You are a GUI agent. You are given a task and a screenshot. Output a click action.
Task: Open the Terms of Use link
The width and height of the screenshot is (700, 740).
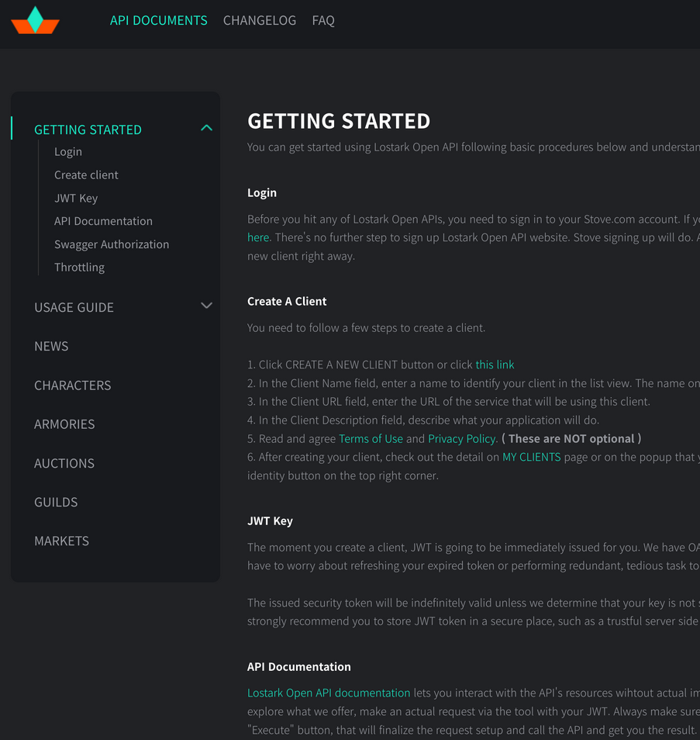tap(371, 439)
